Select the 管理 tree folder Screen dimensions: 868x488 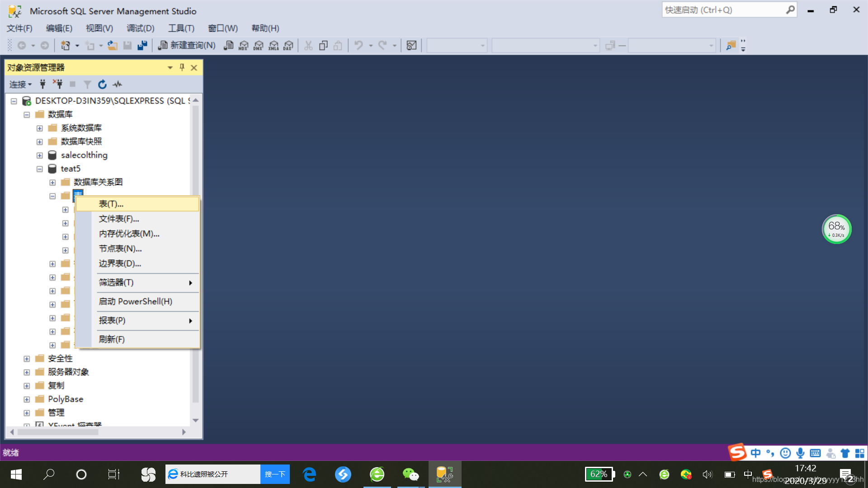coord(56,413)
